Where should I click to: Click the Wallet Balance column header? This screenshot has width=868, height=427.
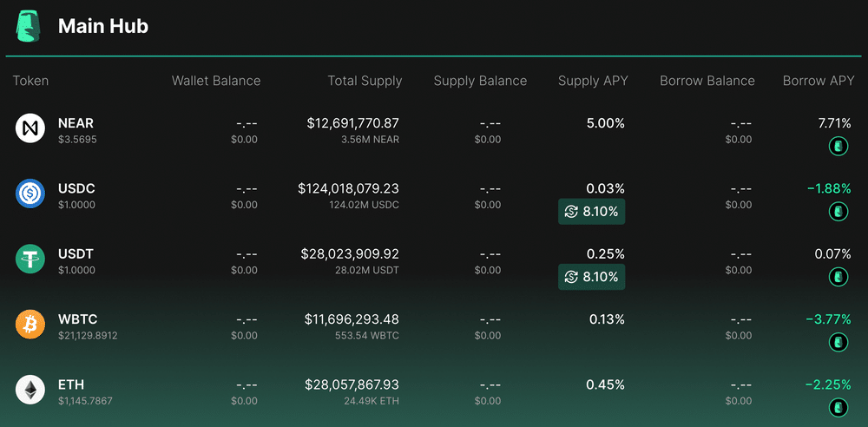coord(216,81)
